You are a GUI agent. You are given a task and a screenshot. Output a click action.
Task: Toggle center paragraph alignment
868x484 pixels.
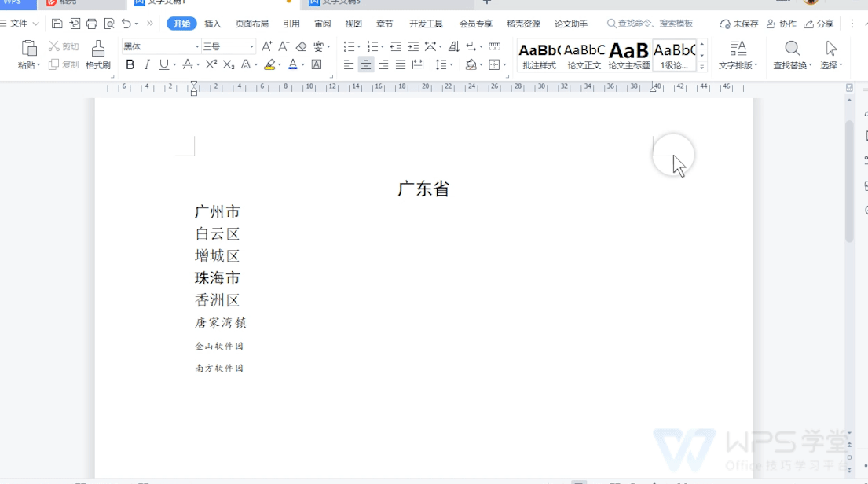coord(365,64)
